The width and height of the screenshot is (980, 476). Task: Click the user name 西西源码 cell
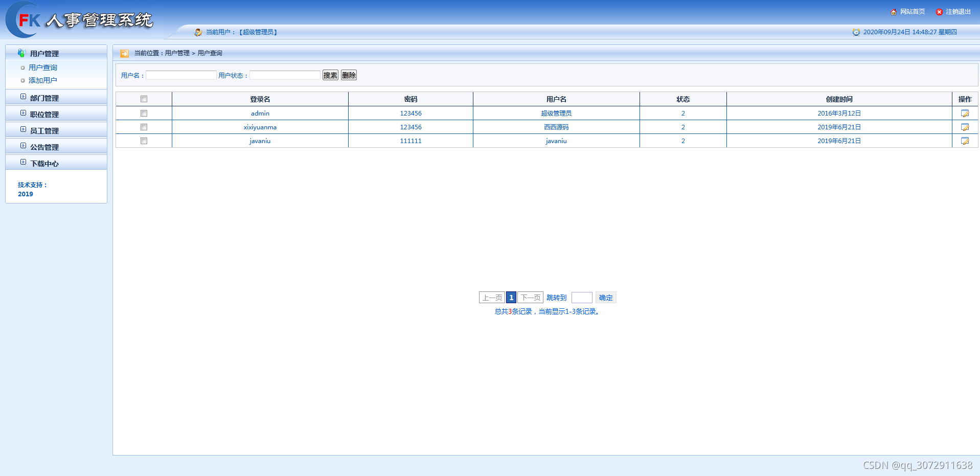[556, 127]
